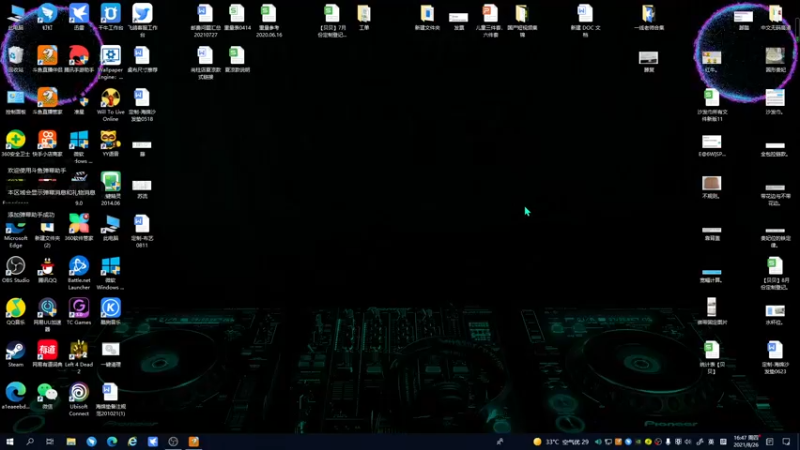Open the 腾讯QQ penguin shortcut

(47, 269)
